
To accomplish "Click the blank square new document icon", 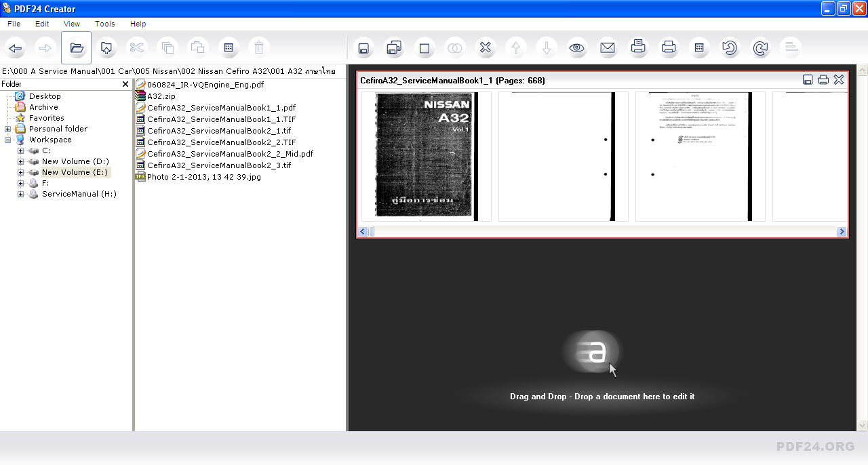I will 425,48.
